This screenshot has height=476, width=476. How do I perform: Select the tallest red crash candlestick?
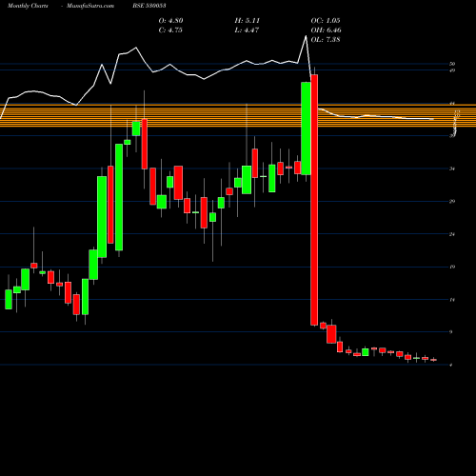pyautogui.click(x=314, y=200)
